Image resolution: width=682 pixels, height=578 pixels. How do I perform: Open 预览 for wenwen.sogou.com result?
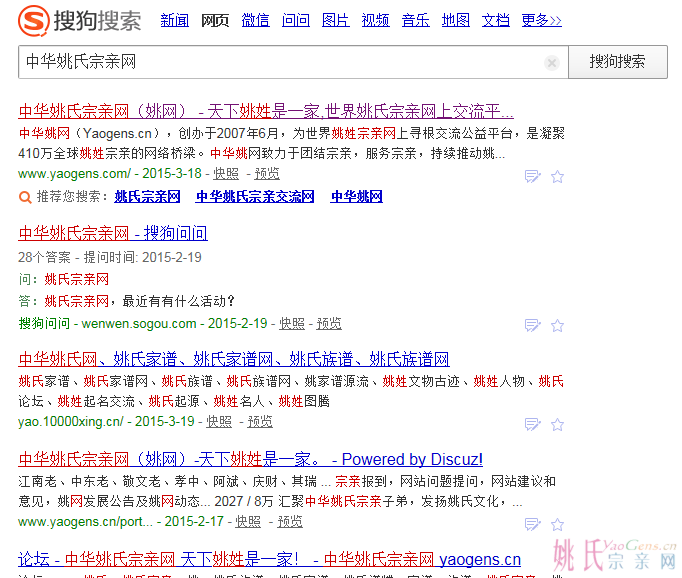coord(329,324)
